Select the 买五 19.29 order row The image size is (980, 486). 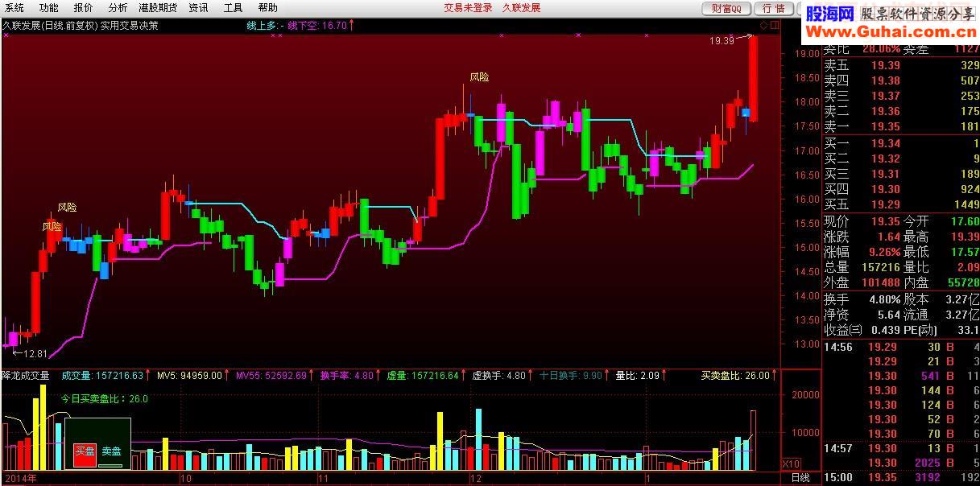901,204
